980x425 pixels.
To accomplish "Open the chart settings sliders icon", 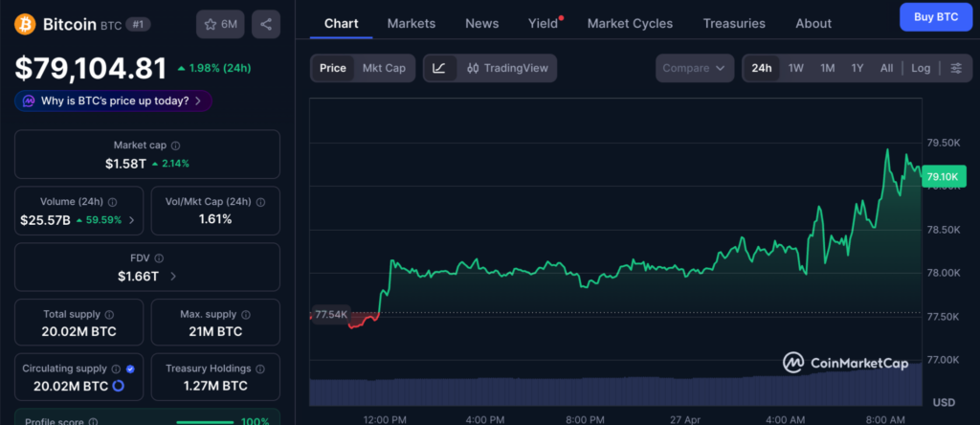I will pyautogui.click(x=955, y=68).
